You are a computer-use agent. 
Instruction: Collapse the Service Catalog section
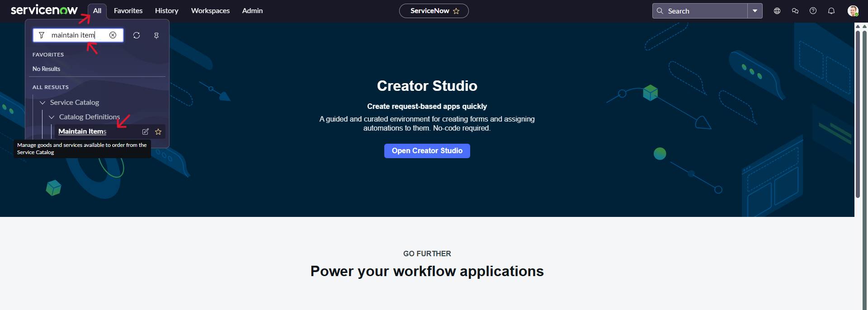[42, 103]
